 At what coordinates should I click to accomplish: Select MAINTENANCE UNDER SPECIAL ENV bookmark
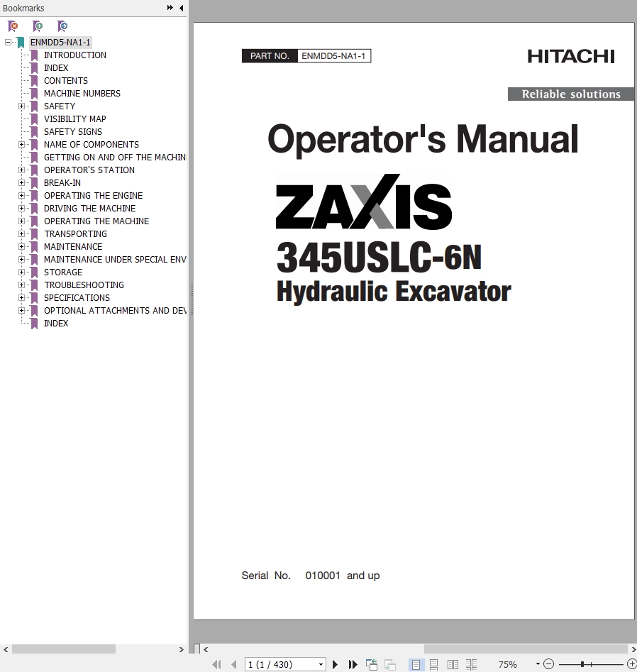point(115,259)
